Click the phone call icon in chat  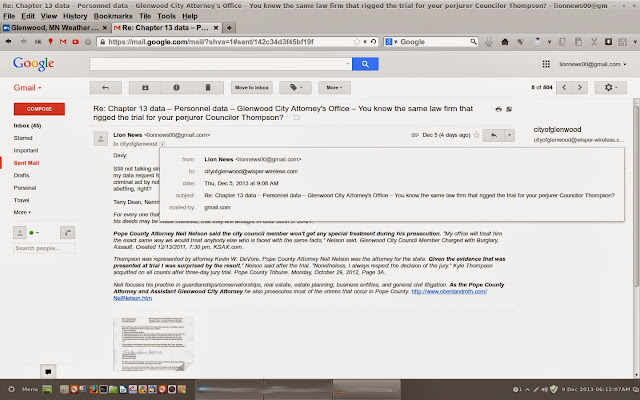67,233
